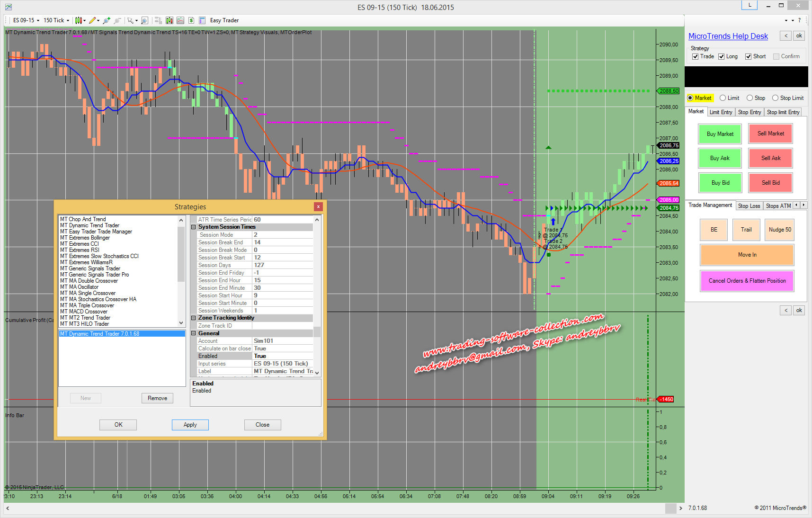Open the MicroTrends Help Desk link

coord(728,36)
